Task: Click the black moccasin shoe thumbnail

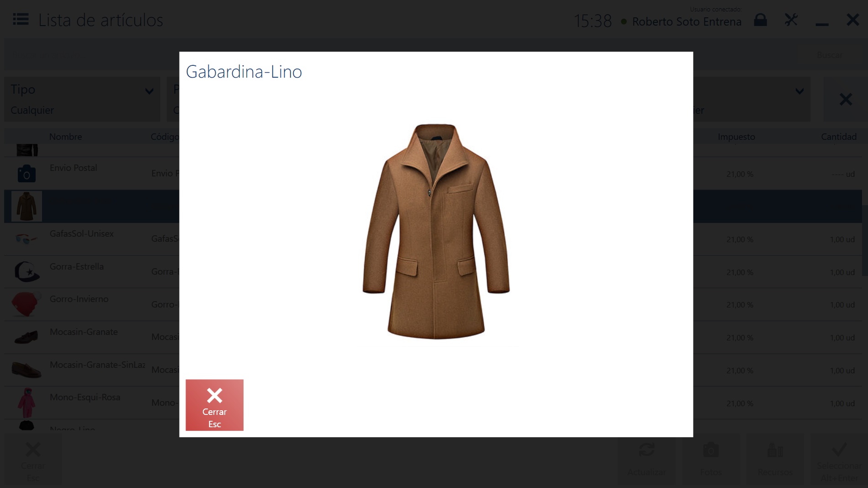Action: (26, 338)
